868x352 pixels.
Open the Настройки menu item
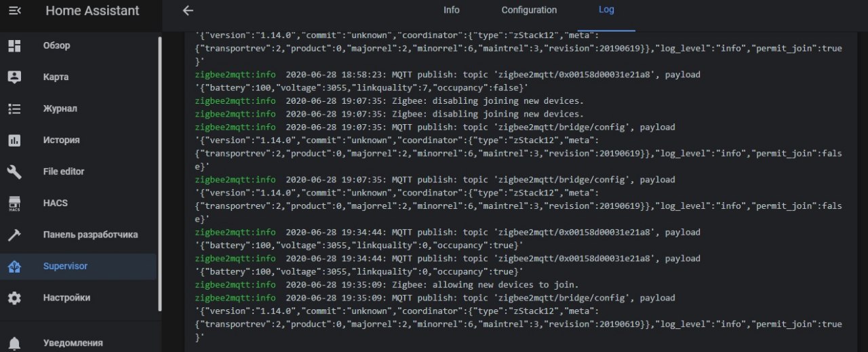(78, 298)
